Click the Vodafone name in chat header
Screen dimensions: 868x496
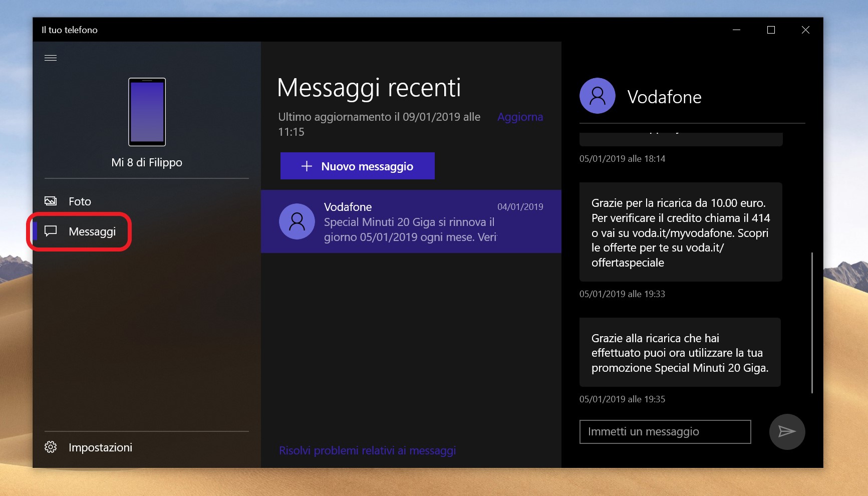coord(664,97)
